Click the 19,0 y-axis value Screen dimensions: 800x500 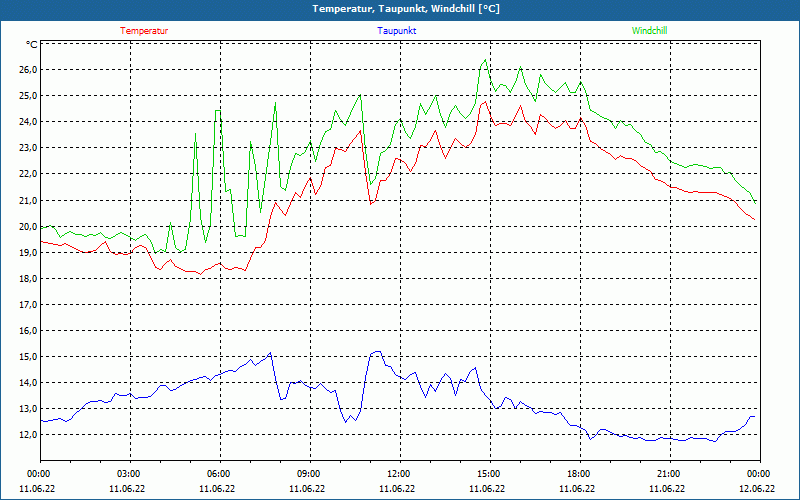28,252
